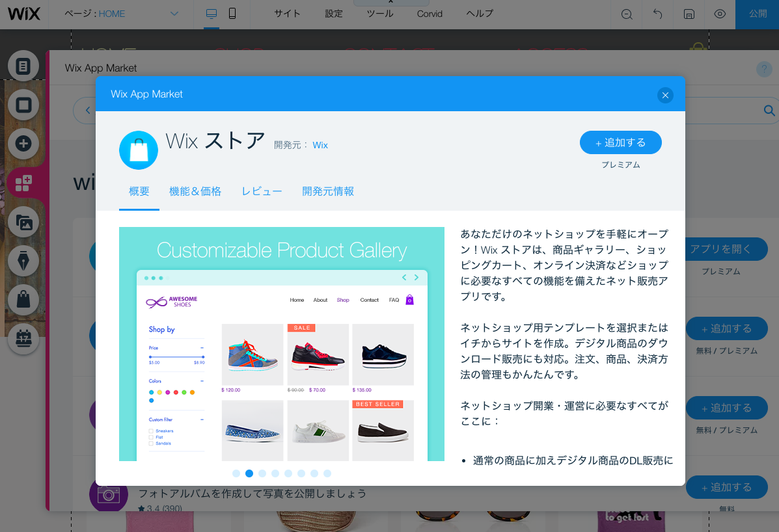Open the ツール menu
The height and width of the screenshot is (532, 779).
[x=380, y=14]
